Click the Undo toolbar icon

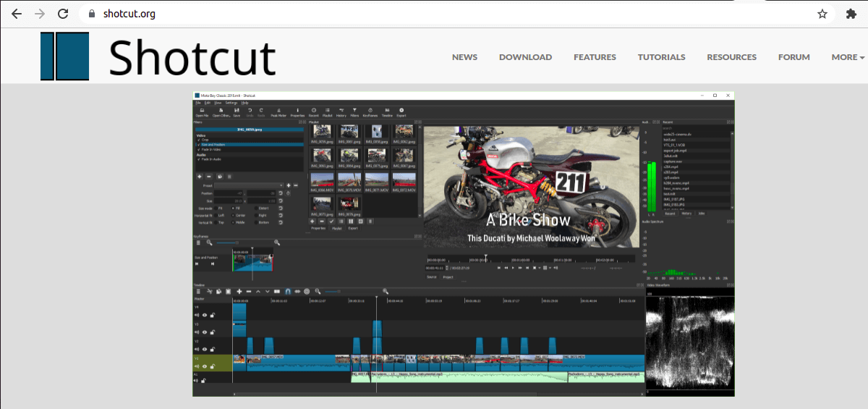click(x=250, y=112)
